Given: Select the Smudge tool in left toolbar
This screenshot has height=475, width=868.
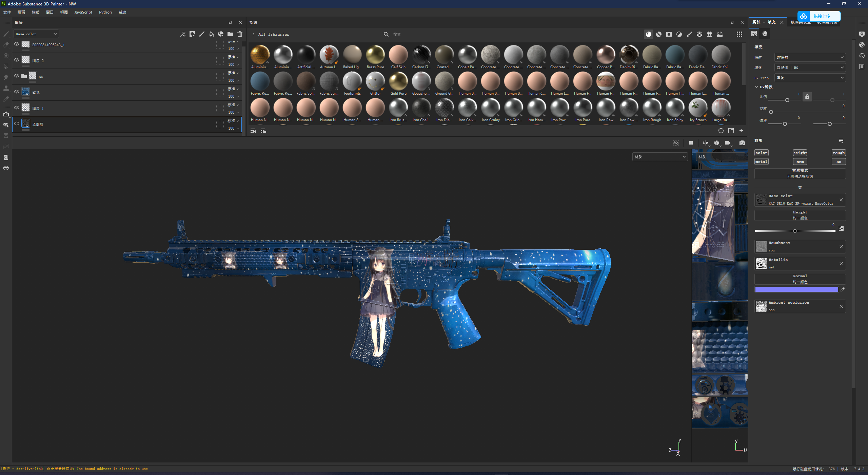Looking at the screenshot, I should pos(6,77).
